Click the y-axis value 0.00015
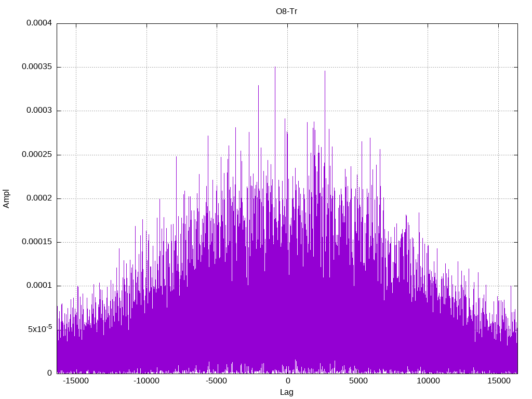 [37, 242]
